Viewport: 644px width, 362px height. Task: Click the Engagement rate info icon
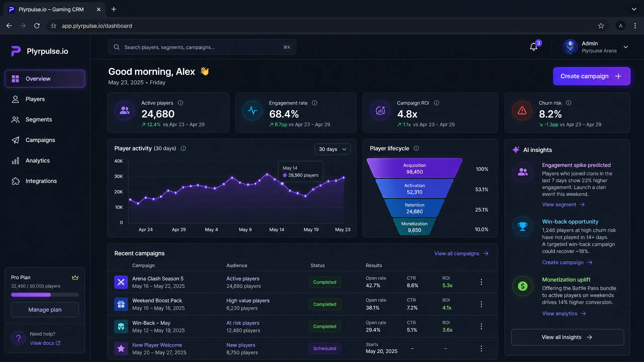[314, 103]
